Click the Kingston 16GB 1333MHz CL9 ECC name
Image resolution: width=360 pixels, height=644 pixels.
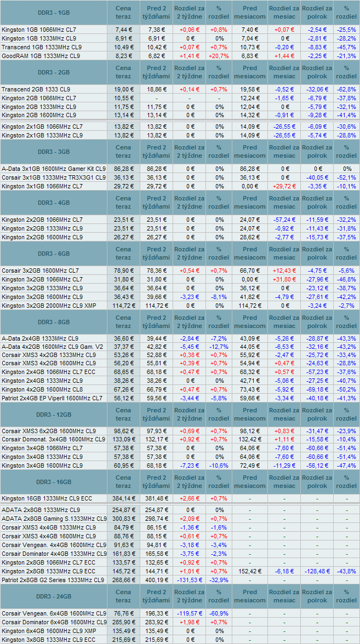[x=47, y=499]
